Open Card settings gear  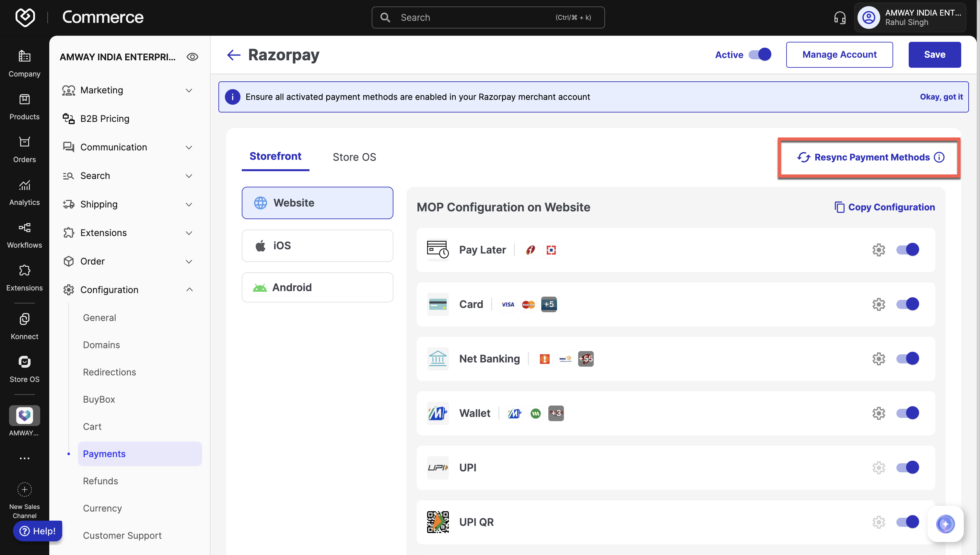coord(878,304)
